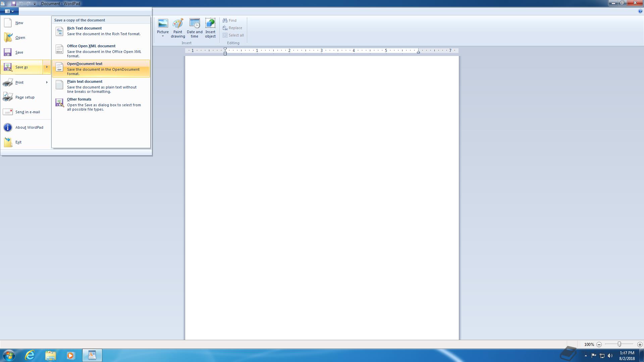
Task: Click the Rich Text document icon
Action: coord(59,32)
